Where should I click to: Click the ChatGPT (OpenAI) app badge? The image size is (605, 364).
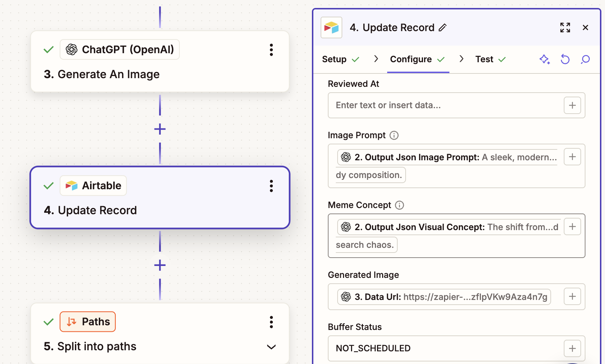point(120,50)
